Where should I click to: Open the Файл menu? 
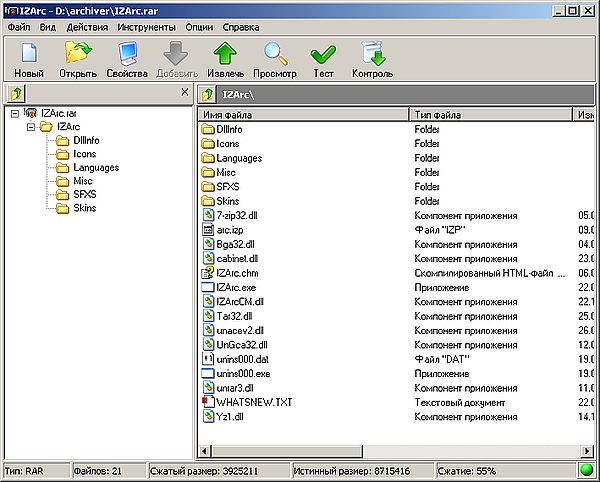[x=19, y=28]
